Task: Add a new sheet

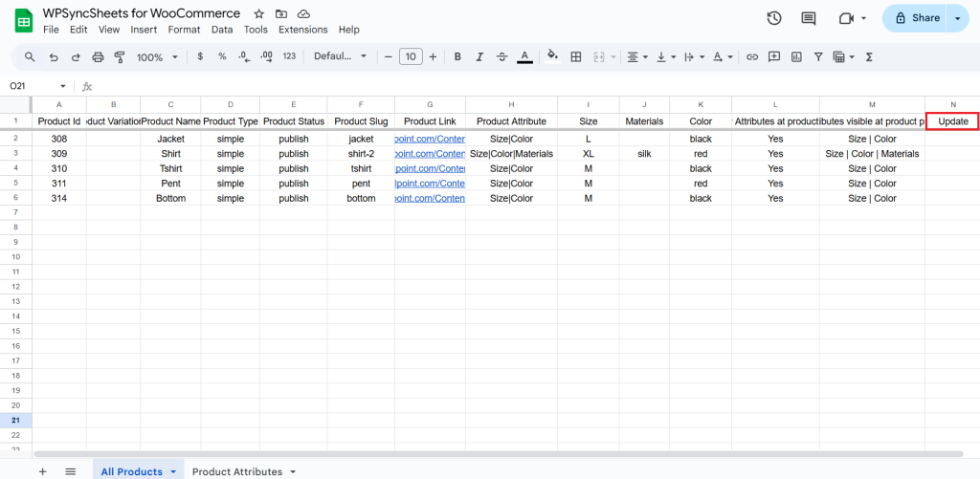Action: coord(42,471)
